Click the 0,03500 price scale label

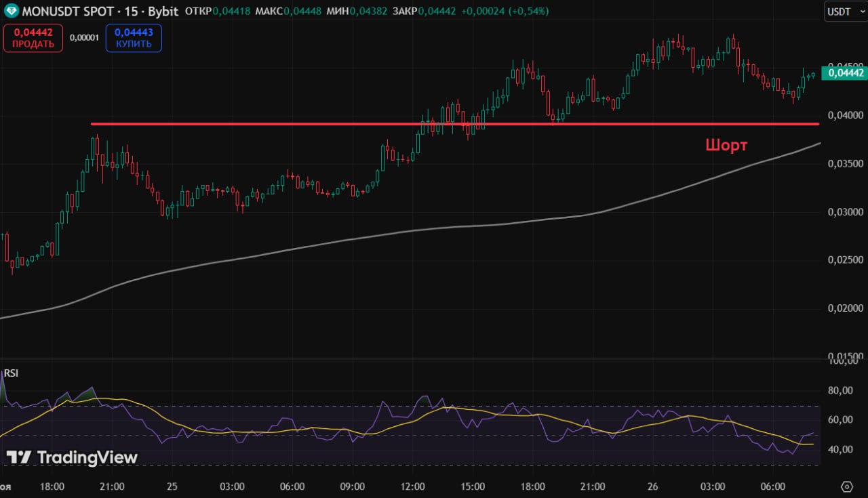845,164
